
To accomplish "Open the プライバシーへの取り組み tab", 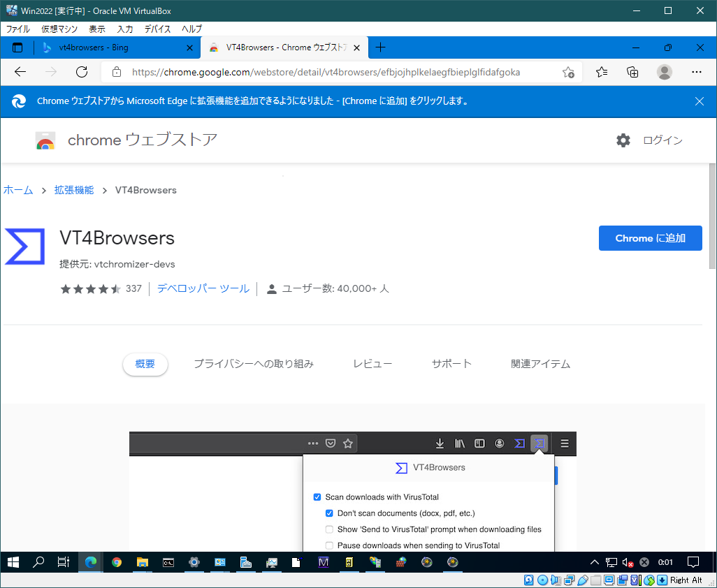I will click(254, 364).
